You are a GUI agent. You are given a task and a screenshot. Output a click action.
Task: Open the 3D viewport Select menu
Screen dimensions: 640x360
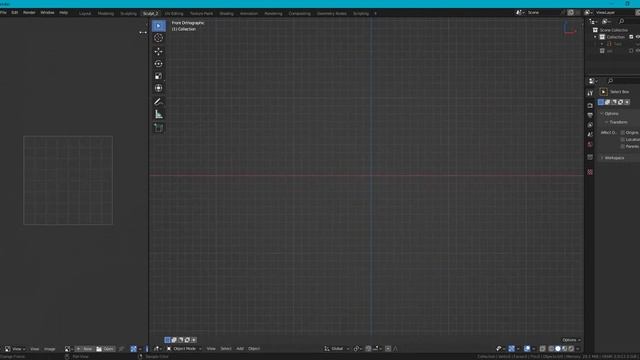click(x=226, y=349)
